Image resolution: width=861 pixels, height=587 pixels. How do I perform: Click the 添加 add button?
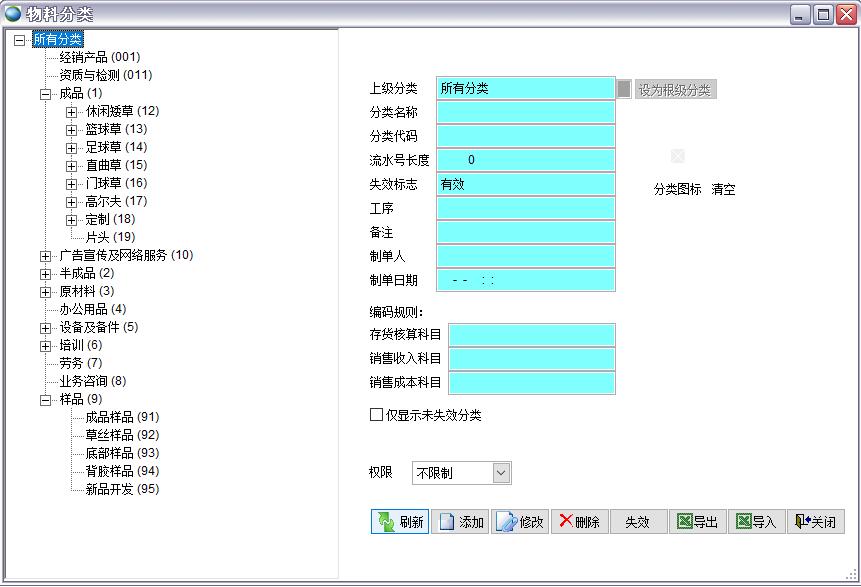click(x=460, y=522)
